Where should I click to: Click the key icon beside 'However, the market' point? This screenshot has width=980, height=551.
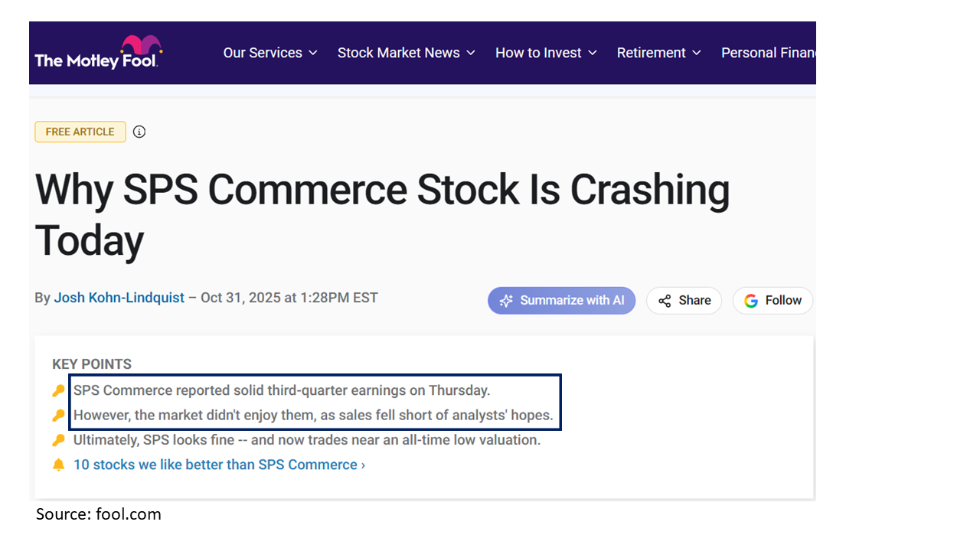(59, 416)
